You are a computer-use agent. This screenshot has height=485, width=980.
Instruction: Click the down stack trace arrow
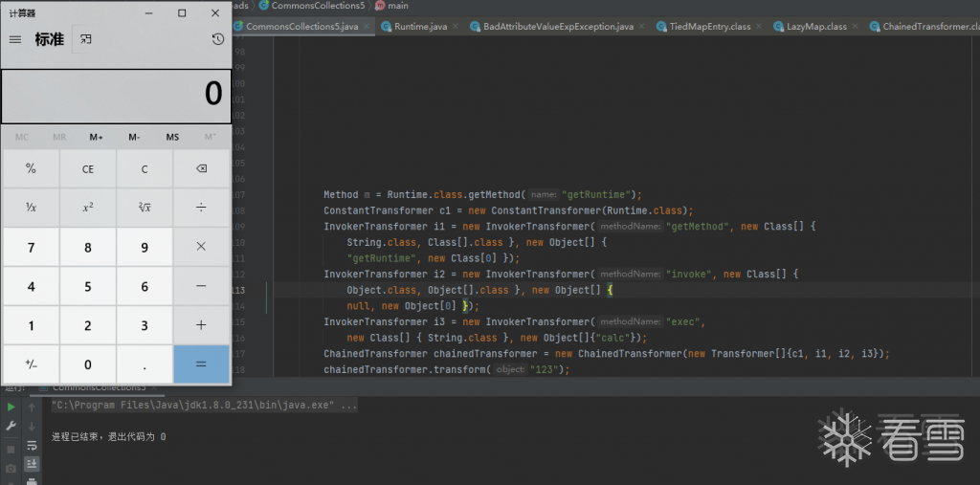point(32,427)
